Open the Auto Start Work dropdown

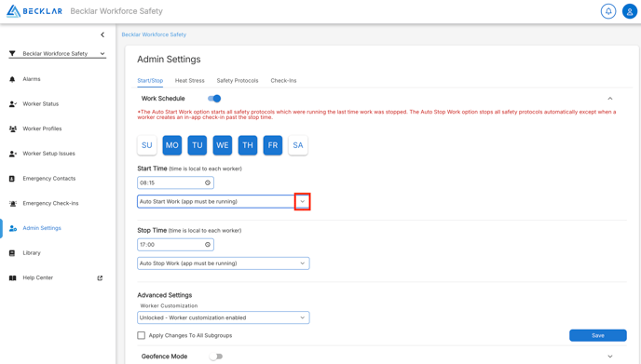click(x=224, y=202)
